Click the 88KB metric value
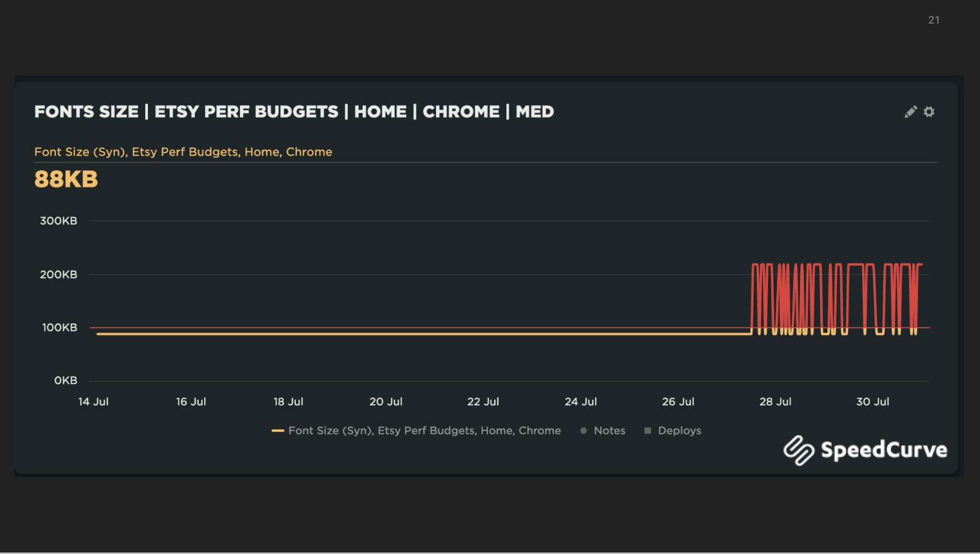Screen dimensions: 980x554 66,179
